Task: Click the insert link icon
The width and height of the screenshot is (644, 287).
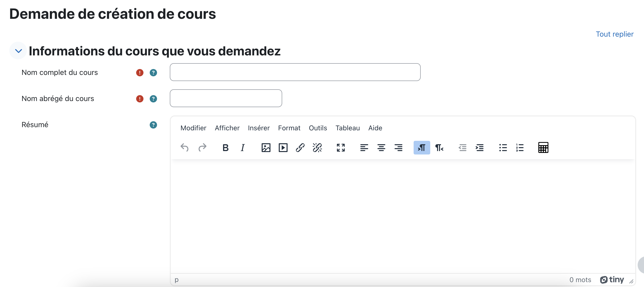Action: [300, 148]
